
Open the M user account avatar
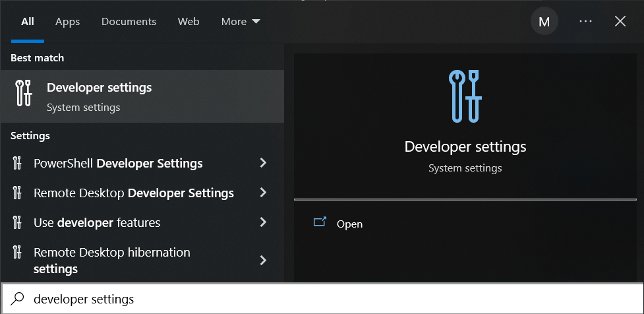tap(544, 21)
